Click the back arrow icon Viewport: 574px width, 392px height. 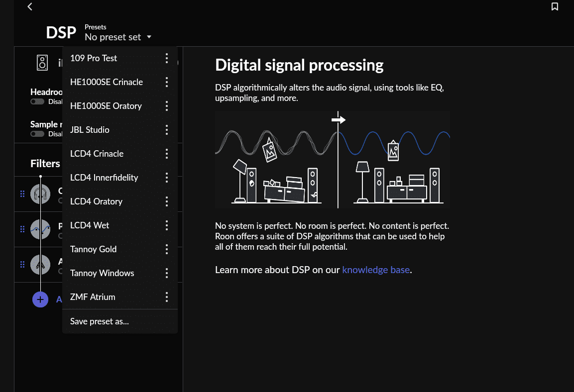pos(30,6)
